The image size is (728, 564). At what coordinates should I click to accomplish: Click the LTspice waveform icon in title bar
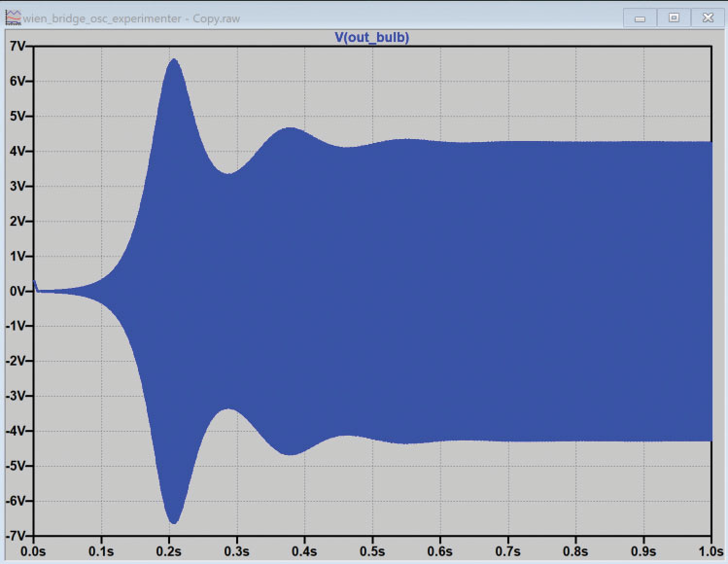12,17
